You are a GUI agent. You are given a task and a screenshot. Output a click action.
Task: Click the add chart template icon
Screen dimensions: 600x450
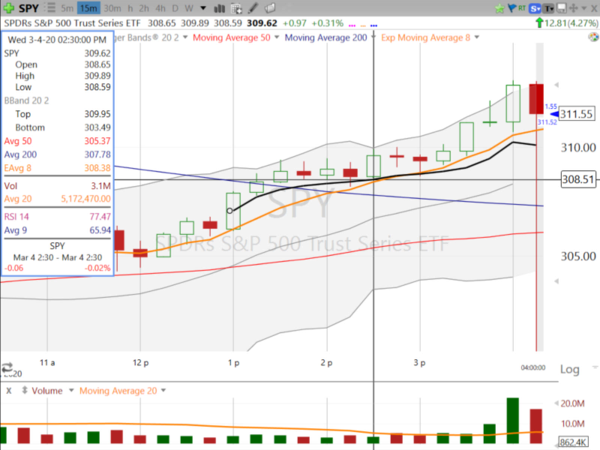pyautogui.click(x=236, y=8)
